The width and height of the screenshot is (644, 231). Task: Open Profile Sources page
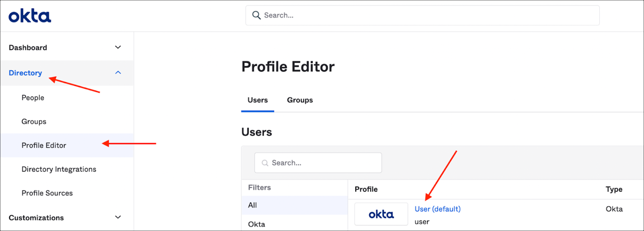(x=47, y=193)
